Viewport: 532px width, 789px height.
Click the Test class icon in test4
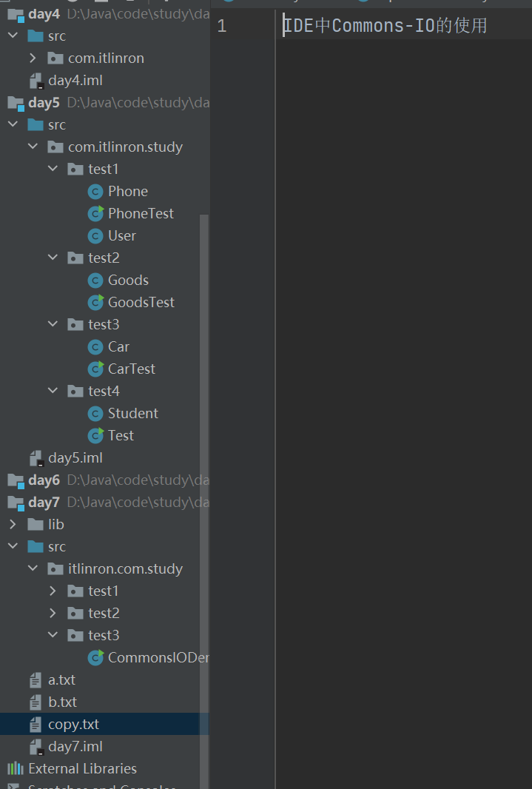(x=97, y=435)
